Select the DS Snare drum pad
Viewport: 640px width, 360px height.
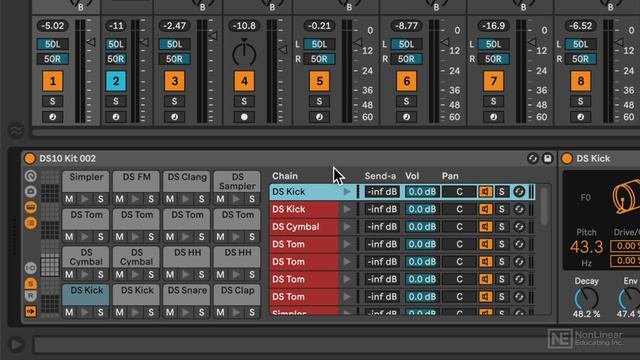point(187,295)
